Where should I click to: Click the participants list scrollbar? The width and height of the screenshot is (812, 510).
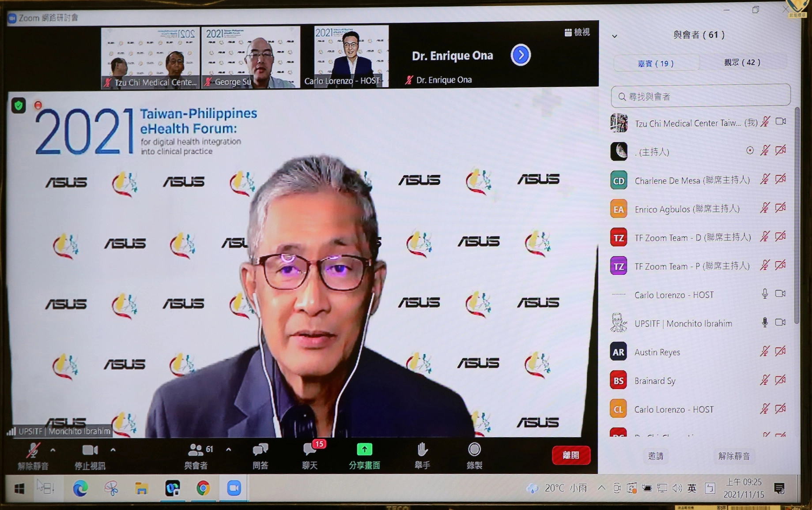click(x=797, y=216)
